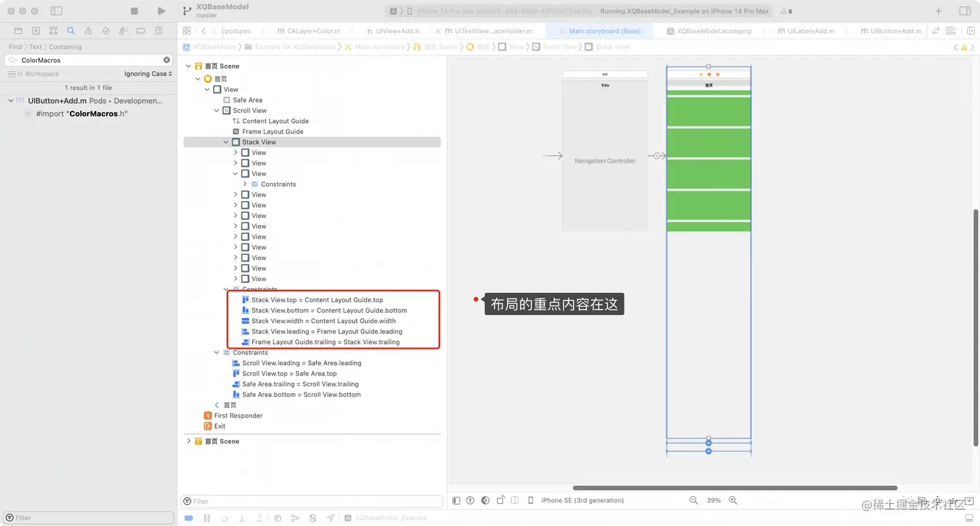Click the document outline Filter field
980x526 pixels.
pyautogui.click(x=312, y=501)
